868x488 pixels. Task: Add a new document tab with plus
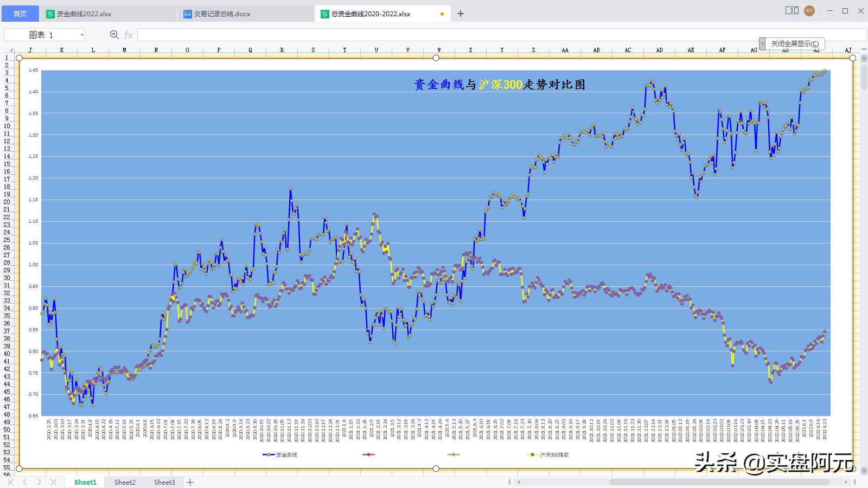click(x=461, y=14)
